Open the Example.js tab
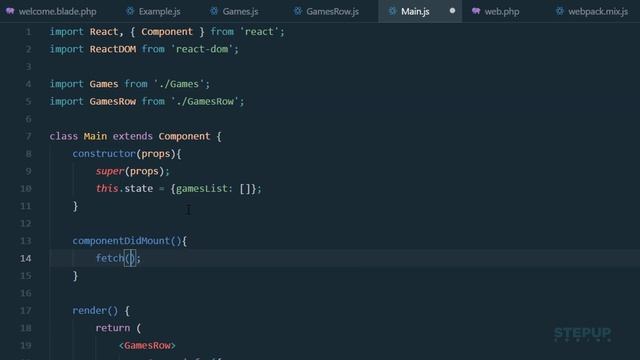640x360 pixels. pos(153,11)
